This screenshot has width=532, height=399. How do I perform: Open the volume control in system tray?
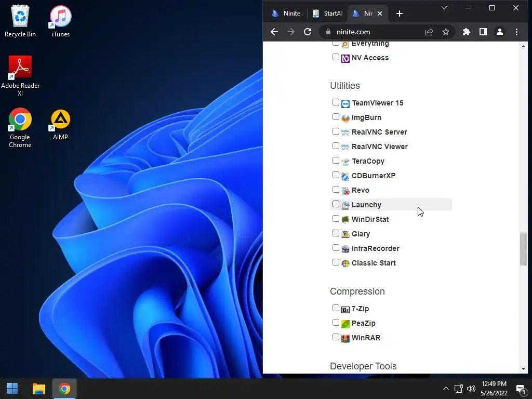[x=471, y=389]
